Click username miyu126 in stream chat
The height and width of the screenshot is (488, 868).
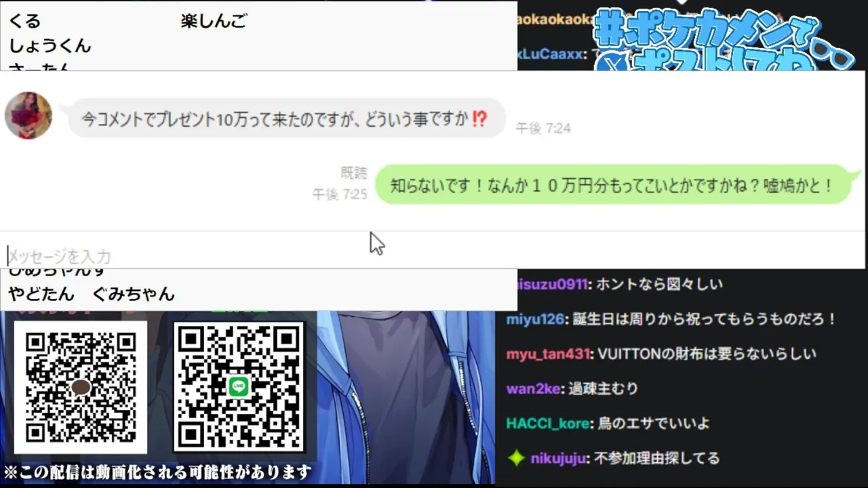pos(535,319)
